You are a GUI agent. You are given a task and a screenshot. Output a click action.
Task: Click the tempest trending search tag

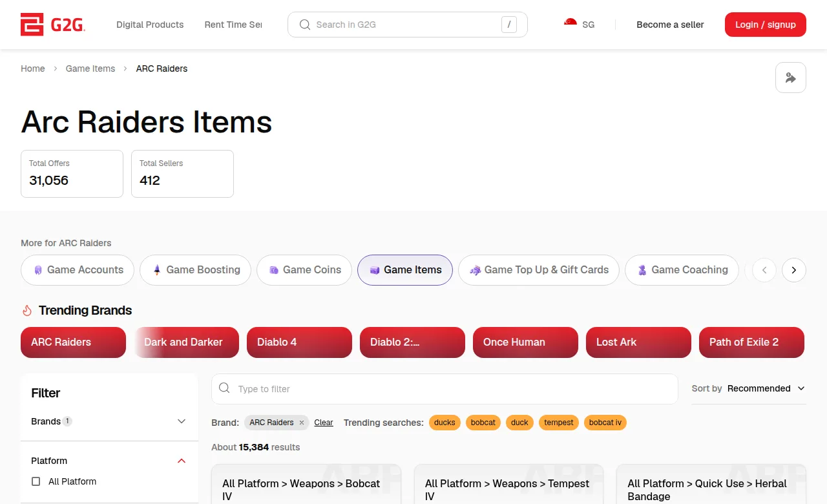point(559,423)
